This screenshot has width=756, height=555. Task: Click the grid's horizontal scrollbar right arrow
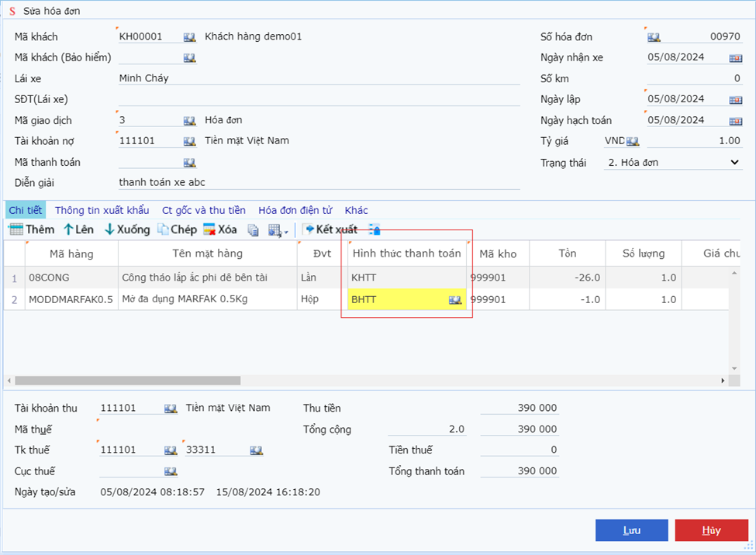tap(723, 381)
